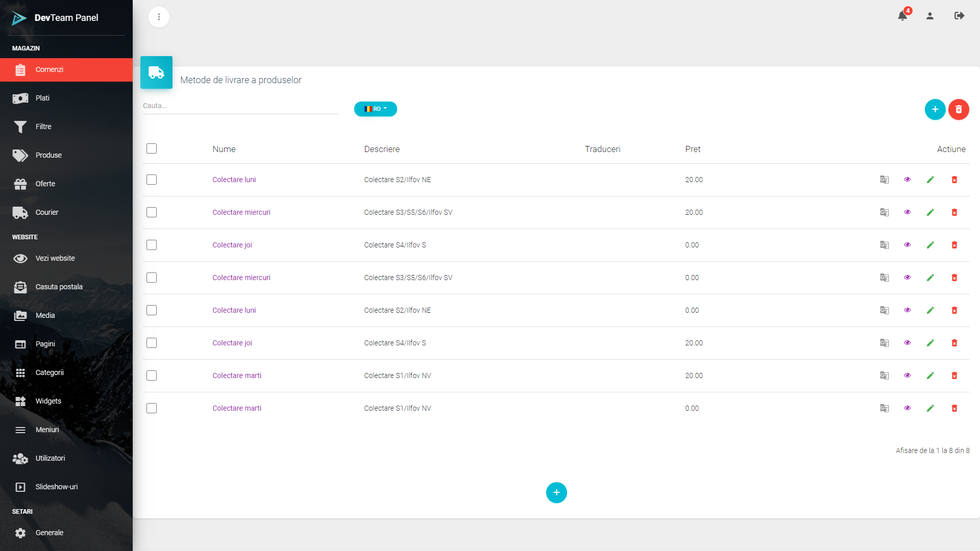The width and height of the screenshot is (980, 551).
Task: Click the bottom center plus button
Action: coord(556,492)
